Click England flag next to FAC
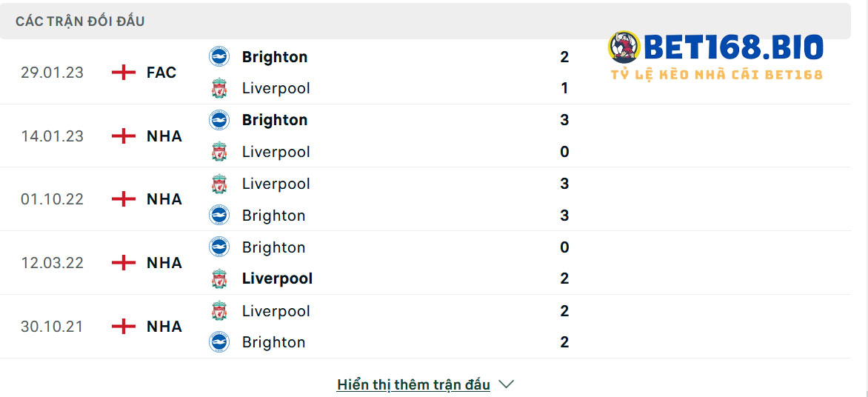The image size is (868, 397). click(x=124, y=73)
